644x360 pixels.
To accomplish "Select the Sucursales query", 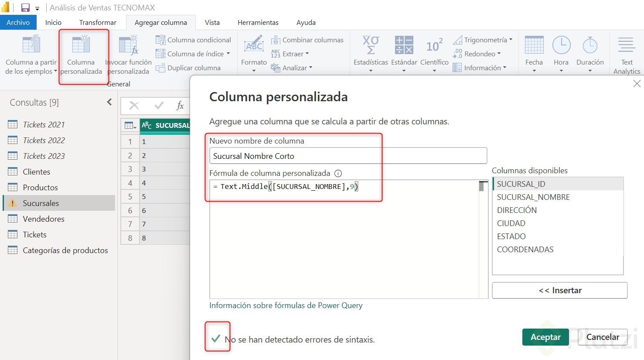I will click(59, 203).
